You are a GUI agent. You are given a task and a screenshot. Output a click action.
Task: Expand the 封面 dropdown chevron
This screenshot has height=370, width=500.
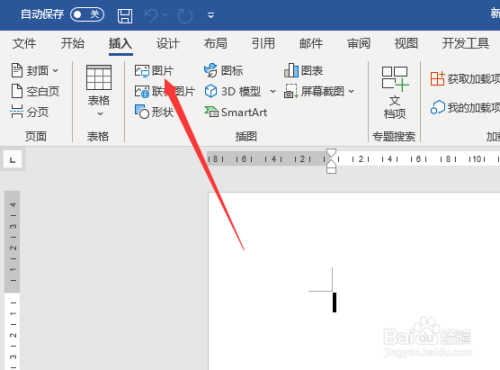[x=55, y=71]
